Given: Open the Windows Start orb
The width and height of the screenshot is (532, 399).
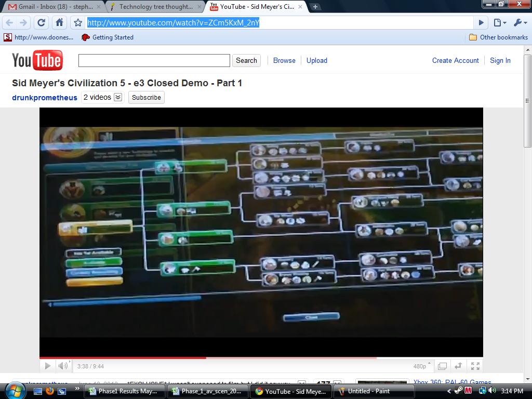Looking at the screenshot, I should (x=15, y=390).
